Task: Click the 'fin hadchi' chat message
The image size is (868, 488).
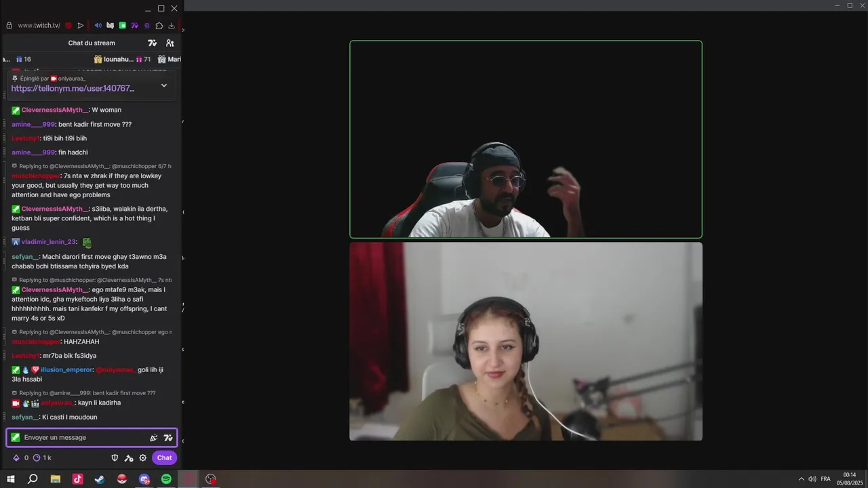Action: point(73,152)
